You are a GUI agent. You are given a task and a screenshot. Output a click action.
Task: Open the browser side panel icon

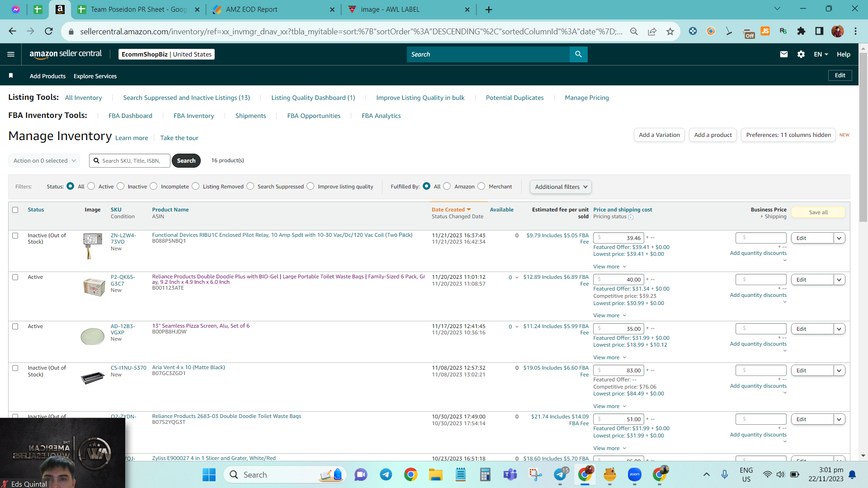(x=819, y=31)
